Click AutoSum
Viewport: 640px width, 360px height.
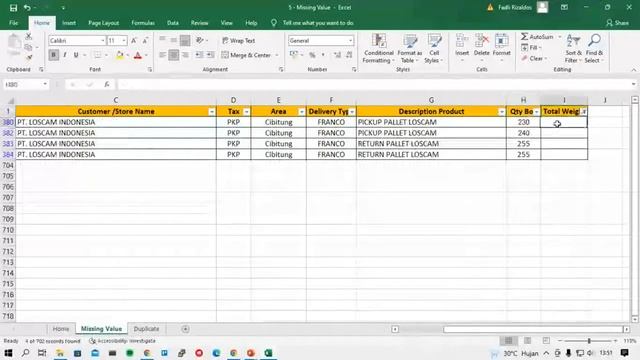537,37
